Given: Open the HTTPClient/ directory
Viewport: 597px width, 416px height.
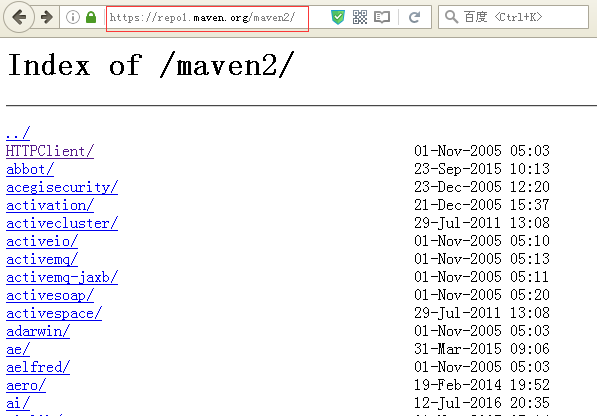Looking at the screenshot, I should pyautogui.click(x=50, y=151).
